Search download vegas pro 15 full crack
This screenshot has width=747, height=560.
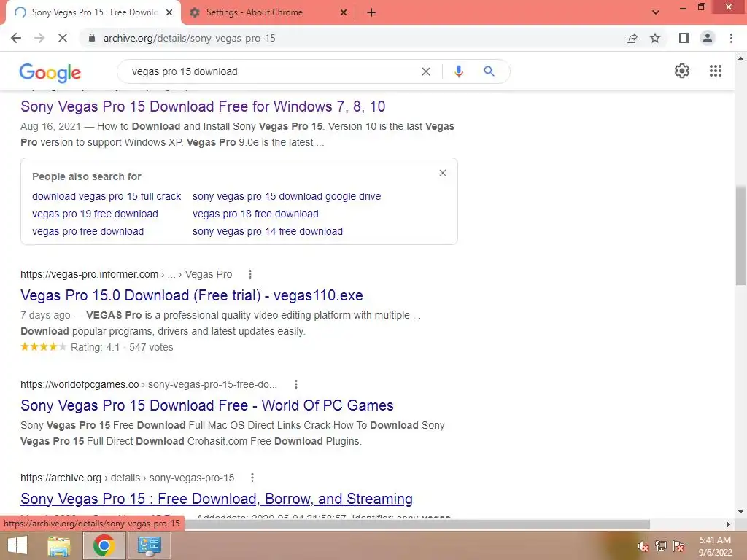[107, 196]
